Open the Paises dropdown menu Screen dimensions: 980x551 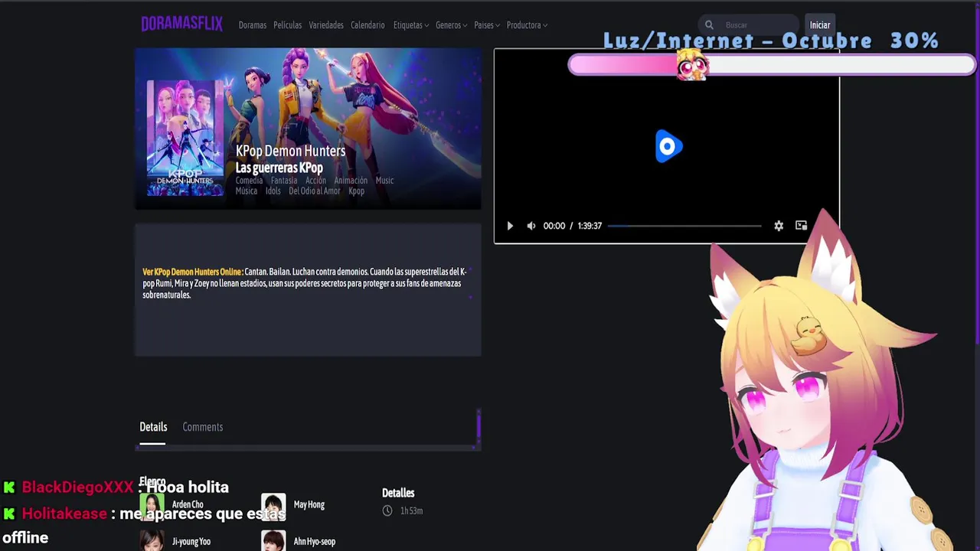click(486, 25)
